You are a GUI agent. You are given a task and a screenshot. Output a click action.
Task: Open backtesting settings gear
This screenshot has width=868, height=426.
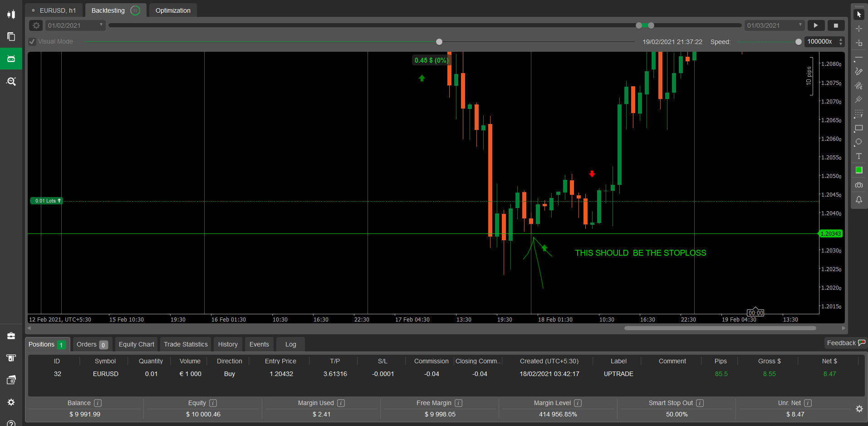click(x=36, y=25)
